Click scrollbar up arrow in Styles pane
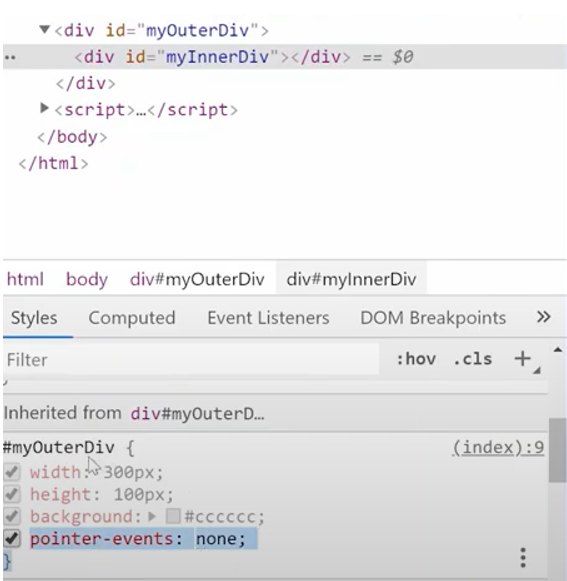 point(558,350)
